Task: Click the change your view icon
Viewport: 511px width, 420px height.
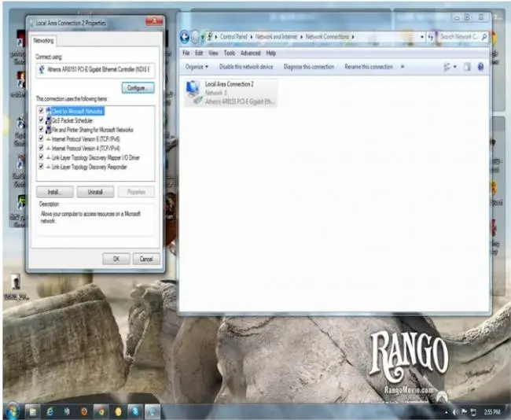Action: [x=447, y=67]
